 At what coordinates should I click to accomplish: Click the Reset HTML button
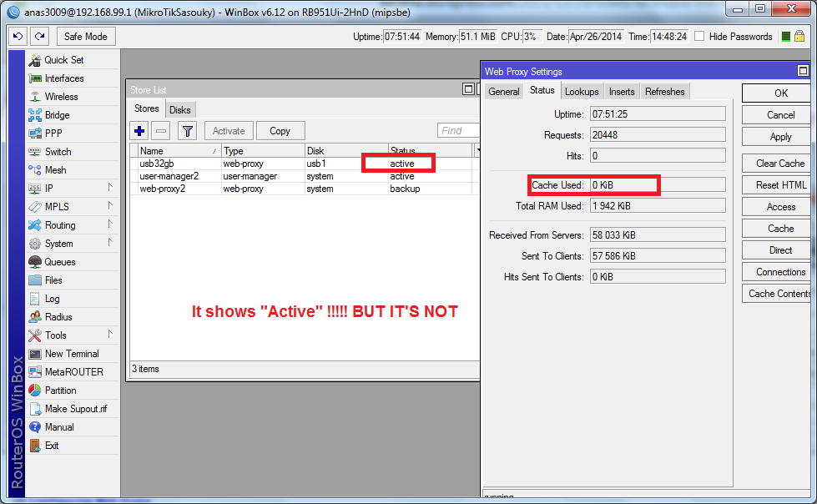click(776, 185)
